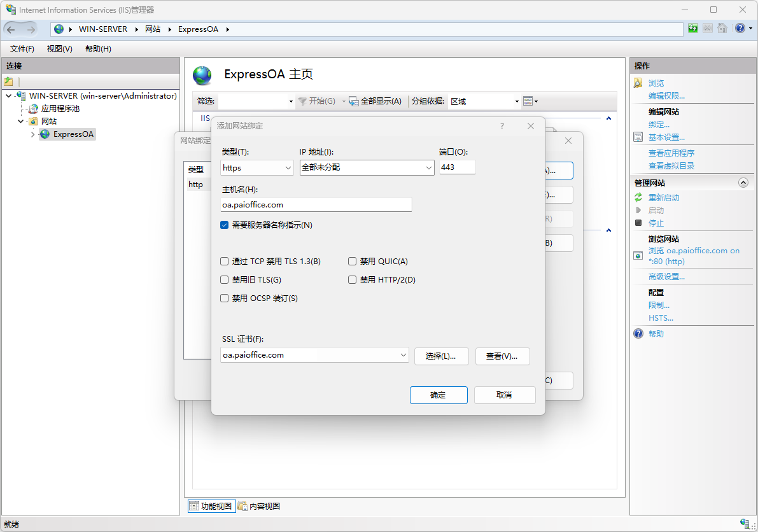Viewport: 758px width, 532px height.
Task: Open the 文件(F) menu
Action: pos(22,49)
